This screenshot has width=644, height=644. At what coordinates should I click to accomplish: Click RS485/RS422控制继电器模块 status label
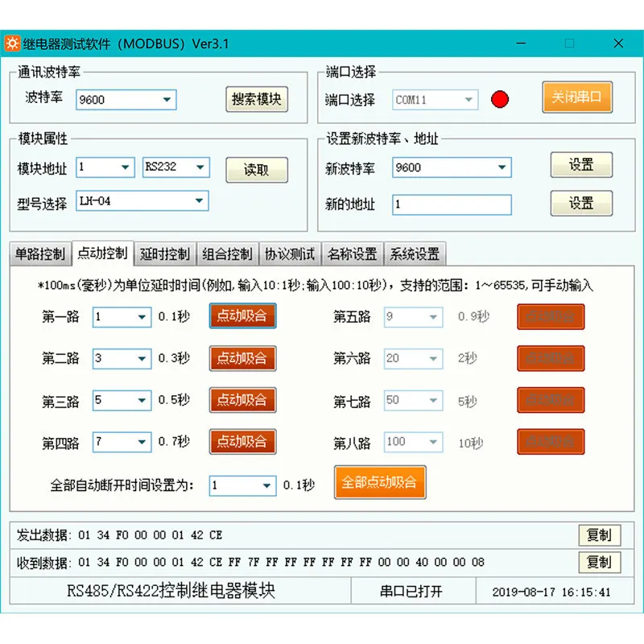171,591
